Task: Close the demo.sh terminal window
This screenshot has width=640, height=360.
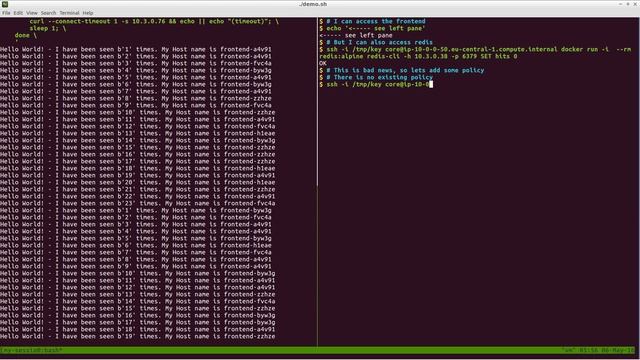Action: click(635, 4)
